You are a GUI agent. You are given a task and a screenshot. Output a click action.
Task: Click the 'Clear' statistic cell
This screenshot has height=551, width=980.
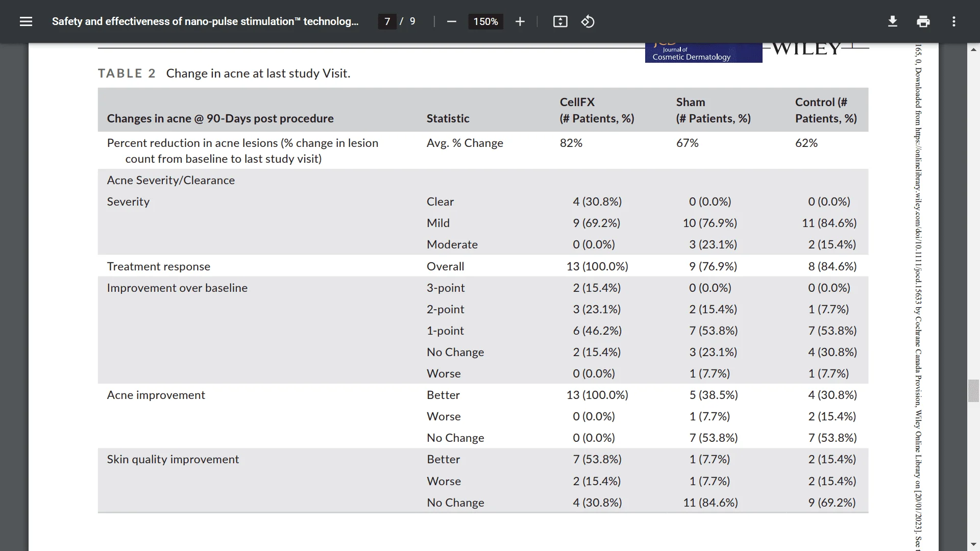[x=440, y=202]
